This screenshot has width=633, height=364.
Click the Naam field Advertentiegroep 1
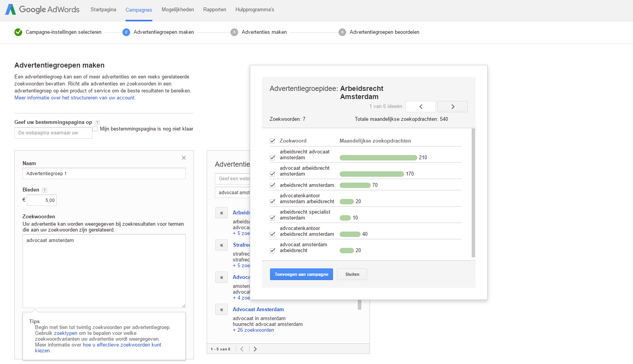(104, 174)
